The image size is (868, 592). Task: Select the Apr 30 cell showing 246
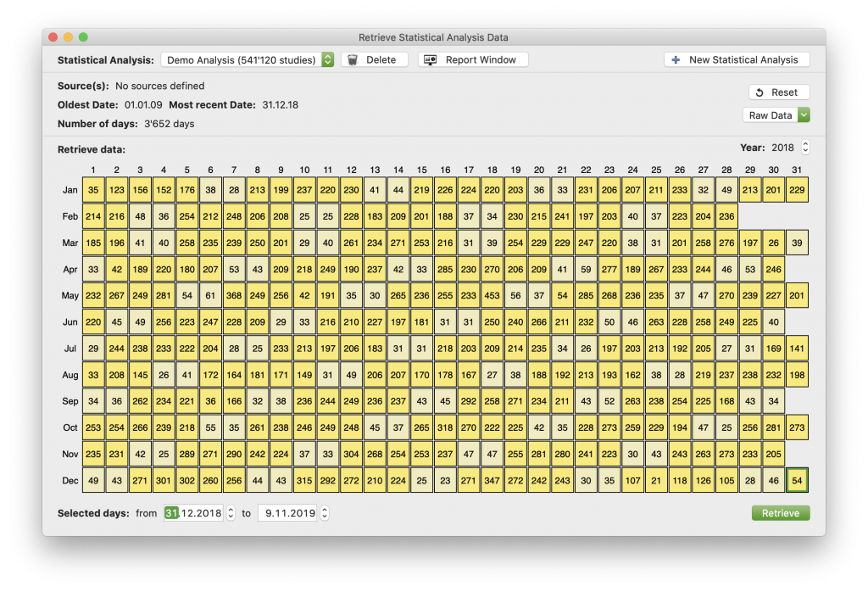point(773,269)
